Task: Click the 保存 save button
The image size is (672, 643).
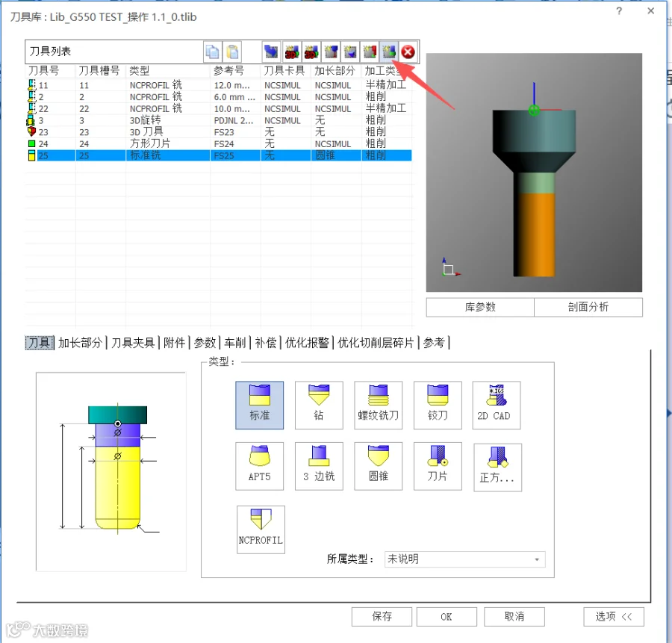Action: [382, 616]
